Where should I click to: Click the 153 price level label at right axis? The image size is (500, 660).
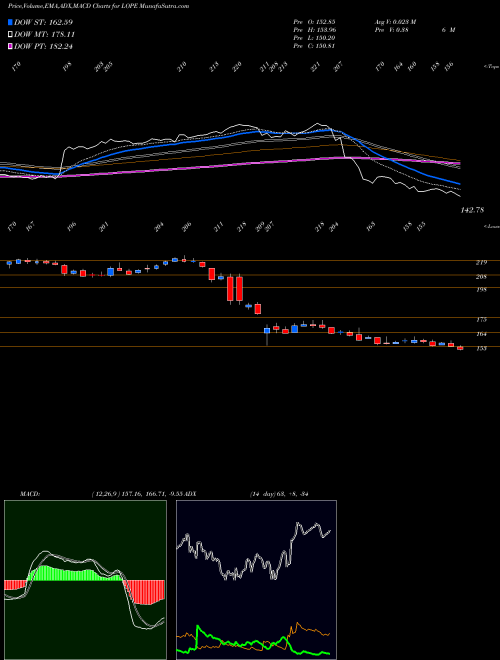(x=481, y=349)
